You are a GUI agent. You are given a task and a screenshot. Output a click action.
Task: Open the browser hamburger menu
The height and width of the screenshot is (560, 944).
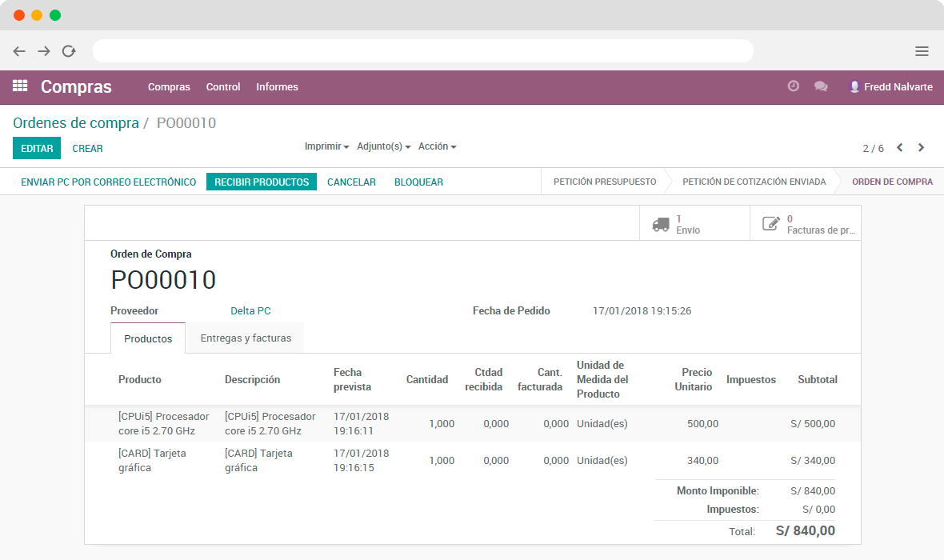922,50
